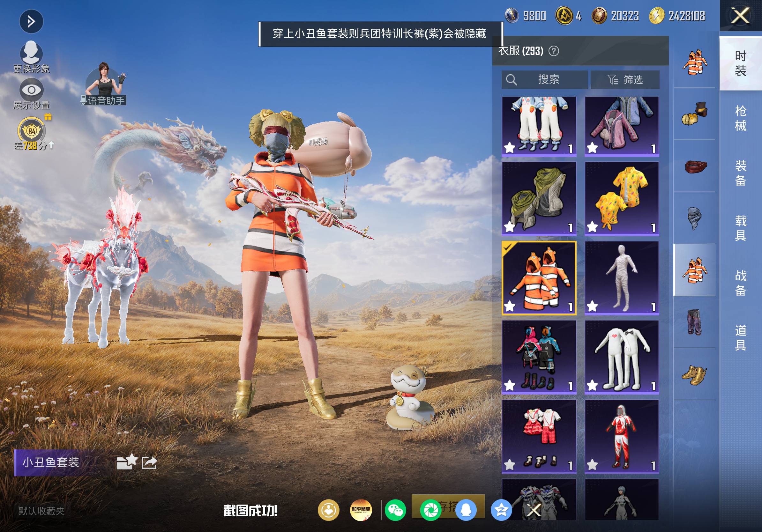
Task: Switch to the 载具 tab
Action: pos(740,228)
